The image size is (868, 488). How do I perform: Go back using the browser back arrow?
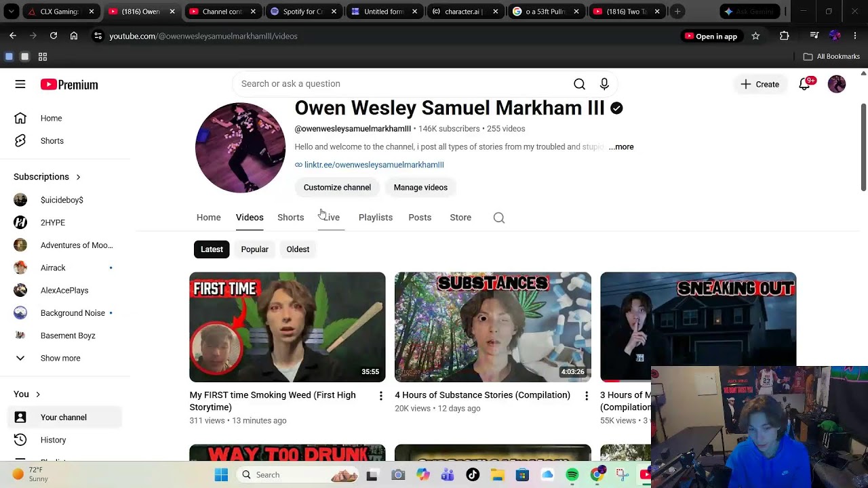[x=13, y=36]
